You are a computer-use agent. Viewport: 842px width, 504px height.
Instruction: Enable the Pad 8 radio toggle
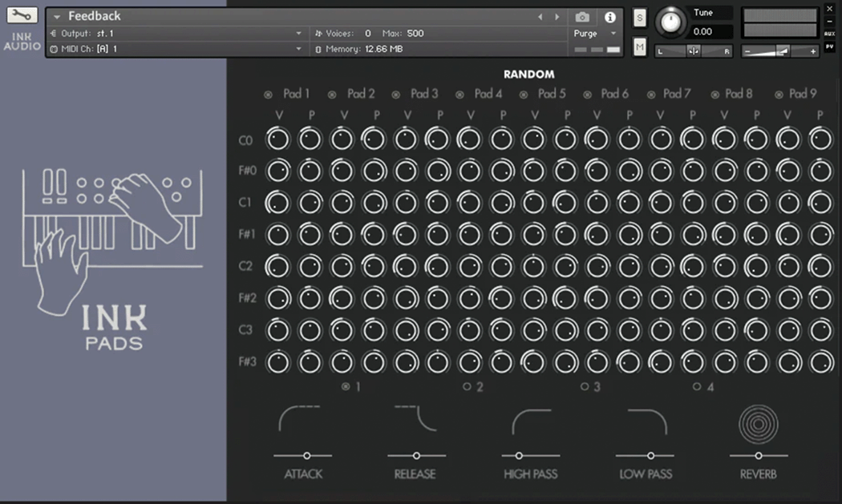(714, 95)
